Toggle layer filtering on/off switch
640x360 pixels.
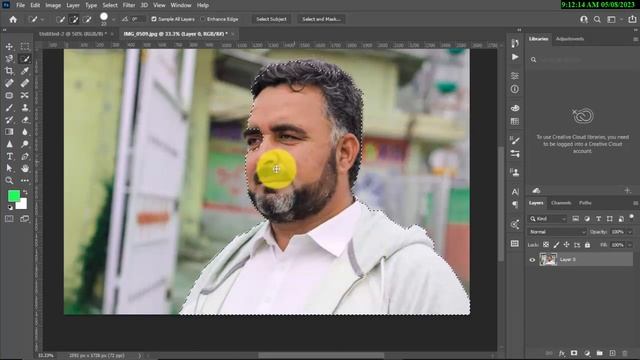(631, 218)
